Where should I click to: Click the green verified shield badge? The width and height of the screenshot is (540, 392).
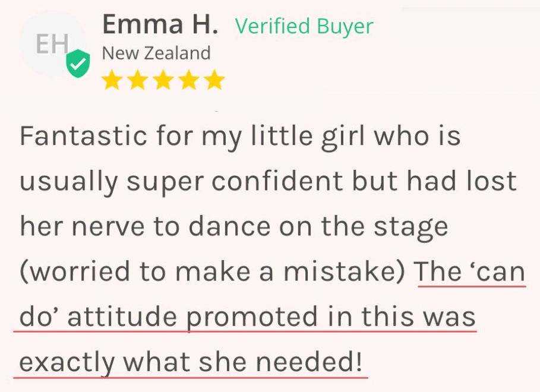pyautogui.click(x=78, y=64)
